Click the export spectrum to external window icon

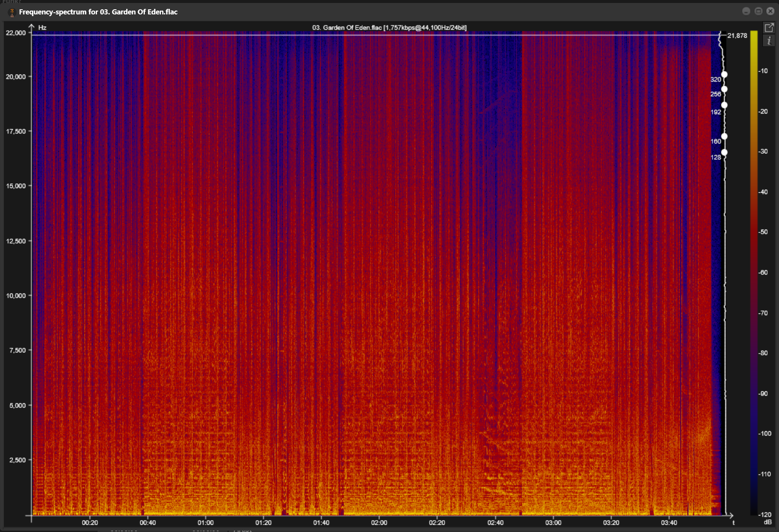769,28
